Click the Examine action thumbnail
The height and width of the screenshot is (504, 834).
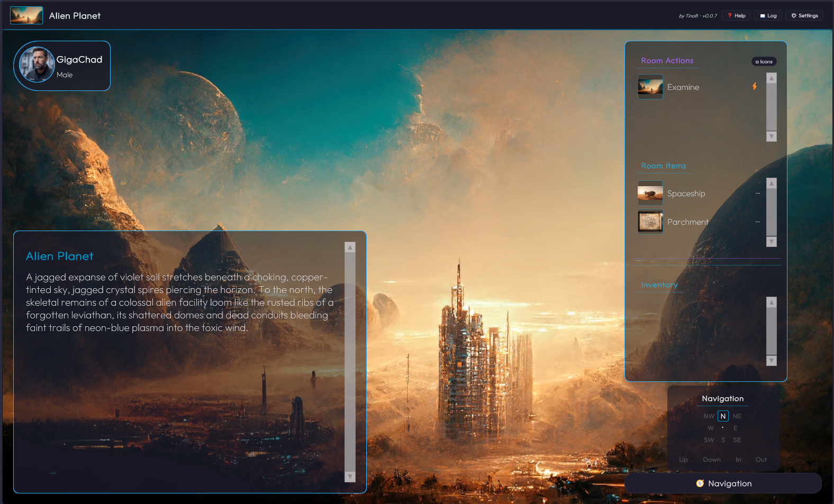pos(650,87)
